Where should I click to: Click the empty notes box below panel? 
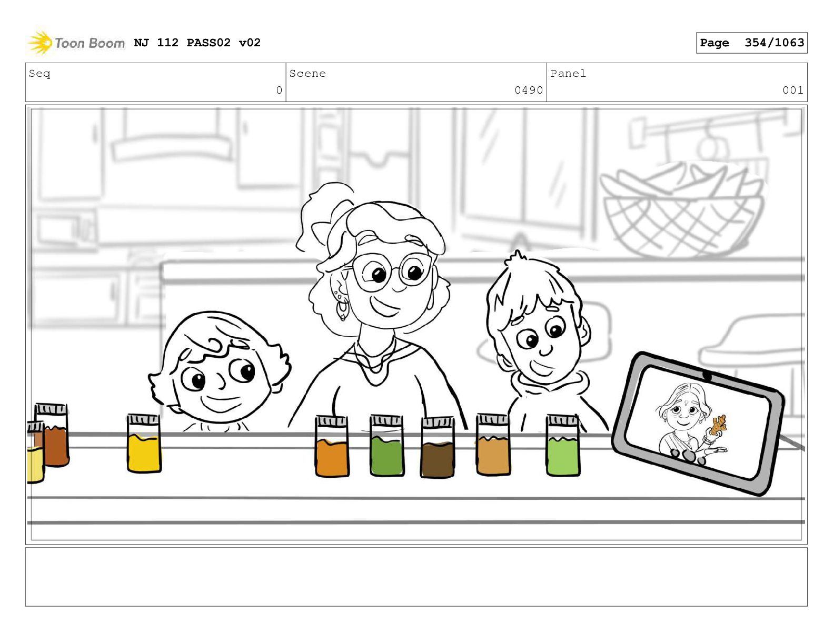click(416, 577)
